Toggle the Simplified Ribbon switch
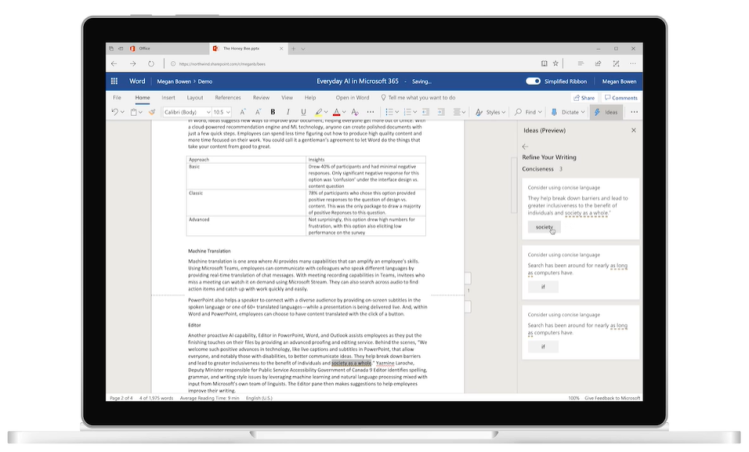 coord(533,81)
